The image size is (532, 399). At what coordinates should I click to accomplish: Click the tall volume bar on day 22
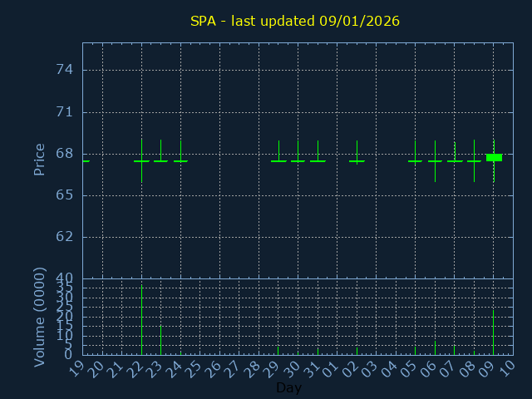click(141, 320)
